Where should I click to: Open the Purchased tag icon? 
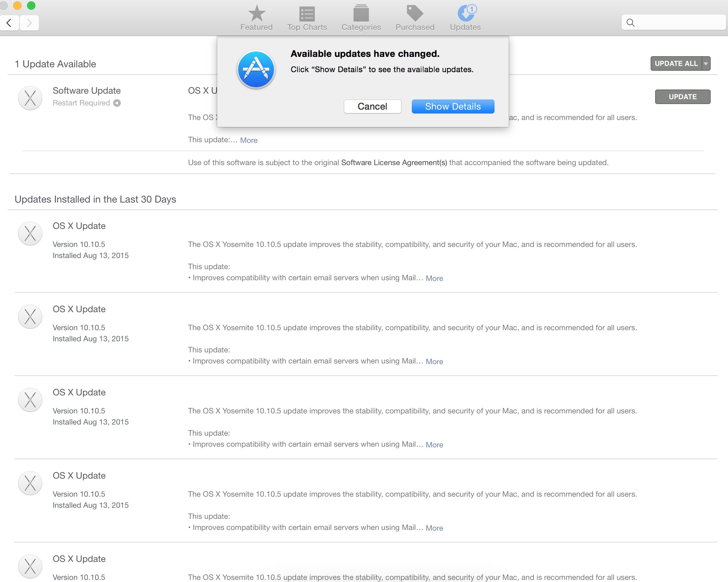click(x=415, y=14)
